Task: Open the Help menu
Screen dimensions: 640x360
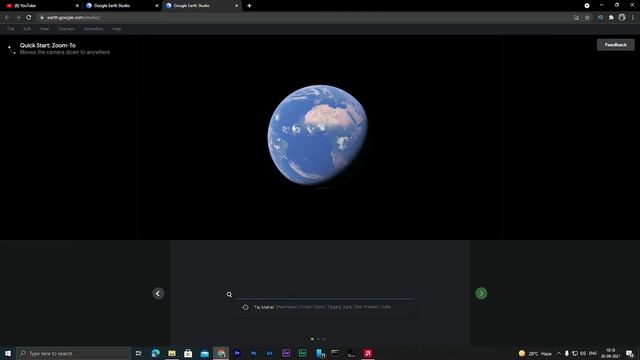Action: [117, 29]
